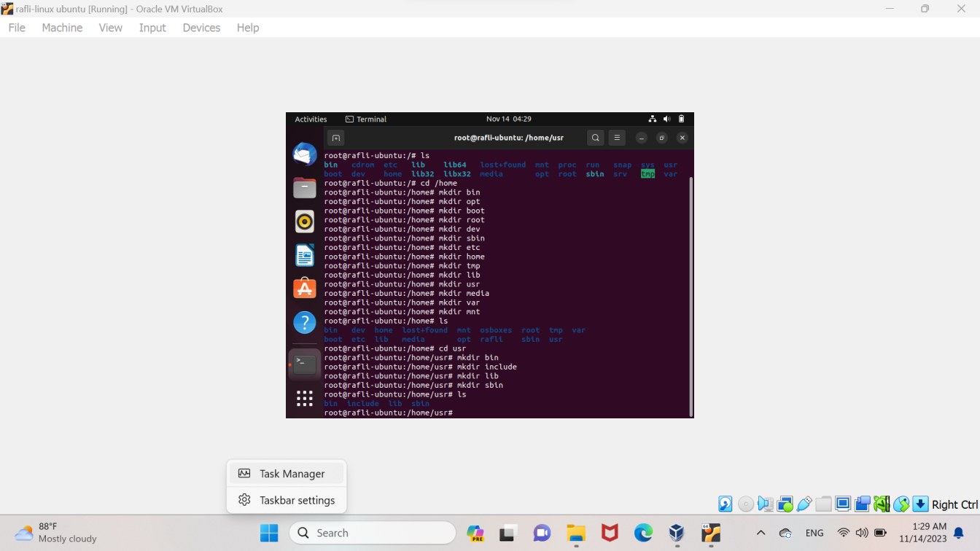Open the Help menu
The height and width of the screenshot is (551, 980).
(x=248, y=28)
